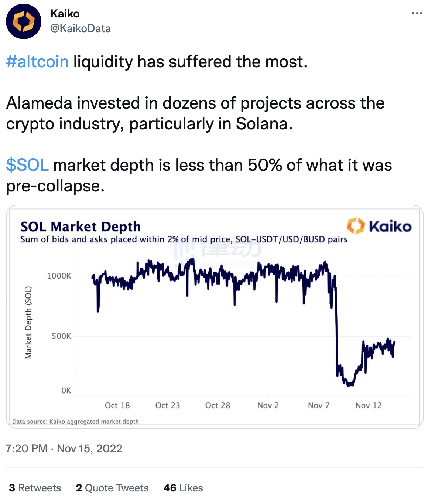Click the Kaiko logo in the chart
This screenshot has width=435, height=504.
[x=379, y=226]
